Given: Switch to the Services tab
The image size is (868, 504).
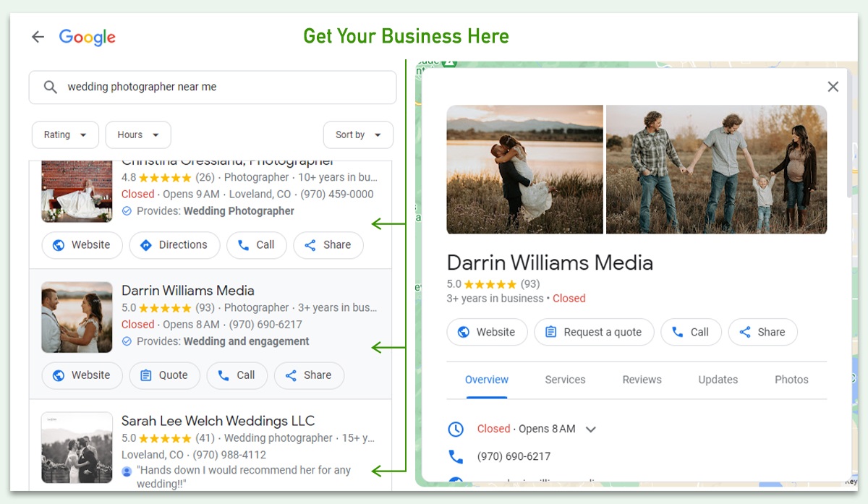Looking at the screenshot, I should coord(566,380).
